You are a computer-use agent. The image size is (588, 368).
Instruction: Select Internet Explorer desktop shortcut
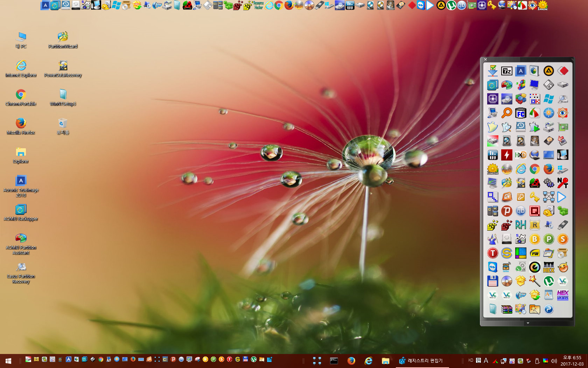pyautogui.click(x=21, y=69)
